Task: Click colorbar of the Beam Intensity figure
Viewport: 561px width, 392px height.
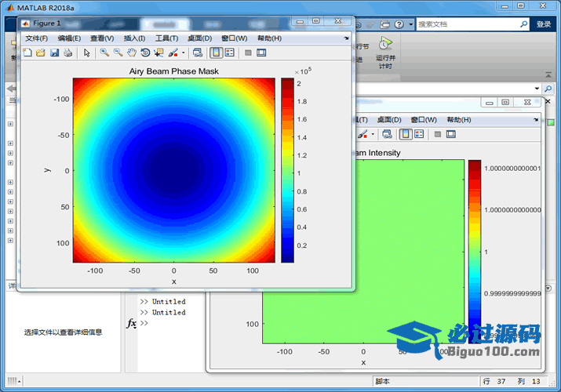Action: click(x=475, y=252)
